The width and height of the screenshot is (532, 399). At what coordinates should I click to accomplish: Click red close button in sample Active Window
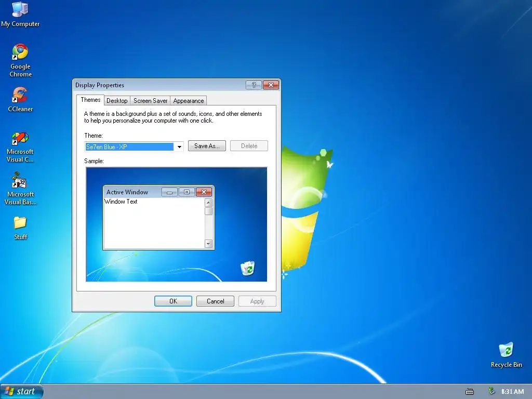tap(204, 192)
